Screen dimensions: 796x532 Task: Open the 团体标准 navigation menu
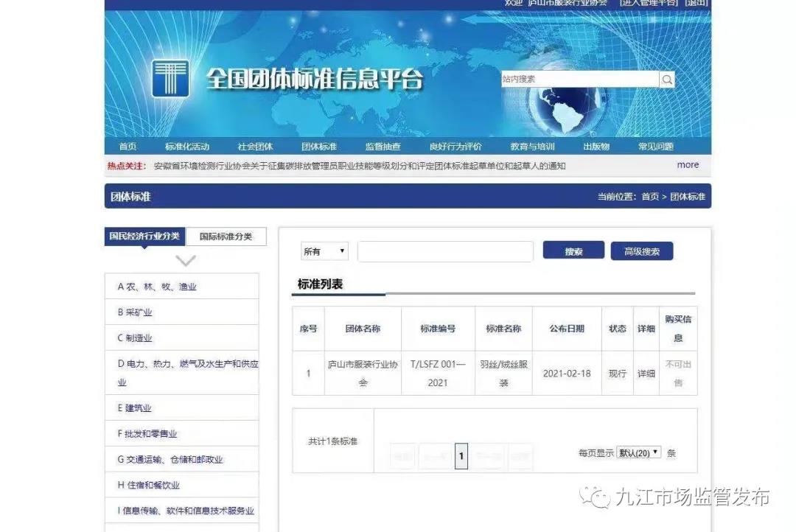[319, 147]
